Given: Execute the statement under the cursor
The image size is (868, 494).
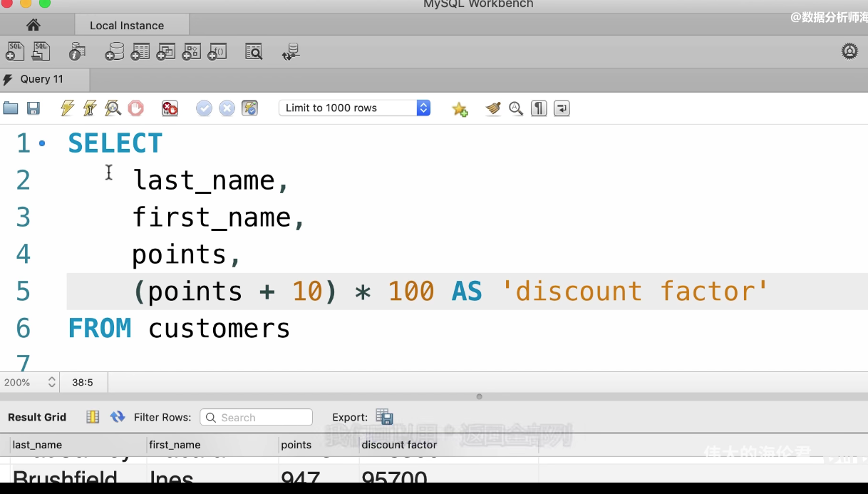Looking at the screenshot, I should pos(90,108).
